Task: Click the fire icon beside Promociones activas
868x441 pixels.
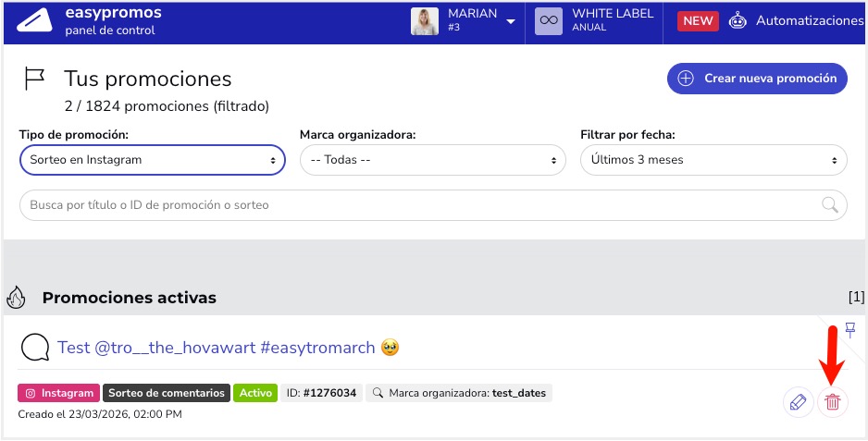Action: (x=16, y=298)
